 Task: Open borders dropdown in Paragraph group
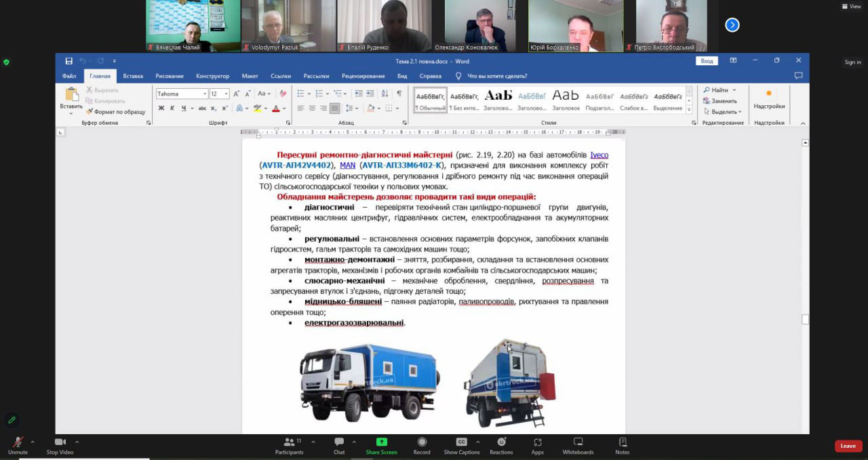coord(398,108)
